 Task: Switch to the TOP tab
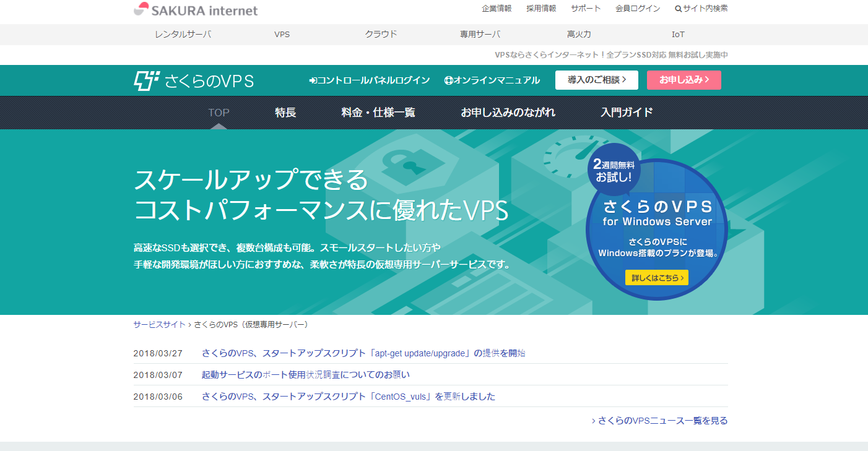[219, 113]
